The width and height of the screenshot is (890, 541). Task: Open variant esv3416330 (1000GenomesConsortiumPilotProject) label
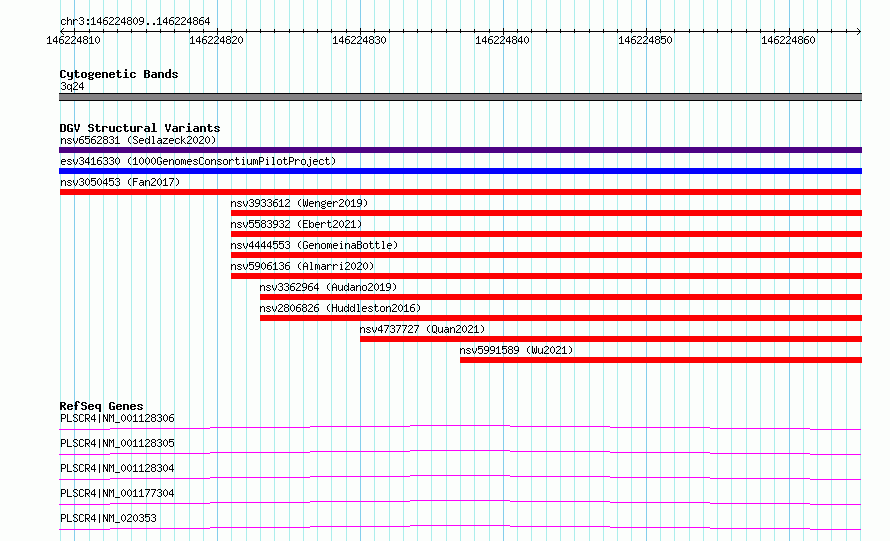click(198, 161)
